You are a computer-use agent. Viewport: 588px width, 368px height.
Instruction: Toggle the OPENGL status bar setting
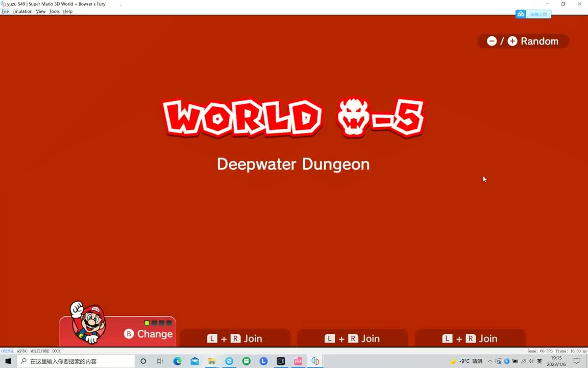pos(7,351)
